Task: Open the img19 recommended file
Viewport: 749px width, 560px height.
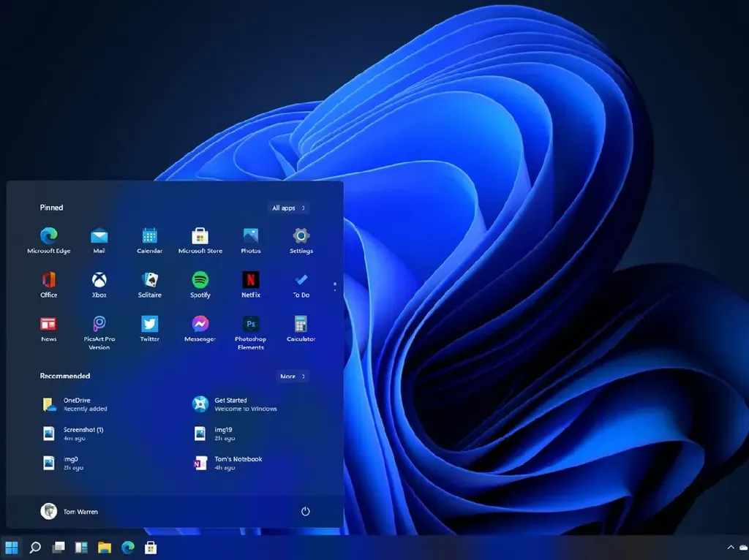Action: (214, 434)
